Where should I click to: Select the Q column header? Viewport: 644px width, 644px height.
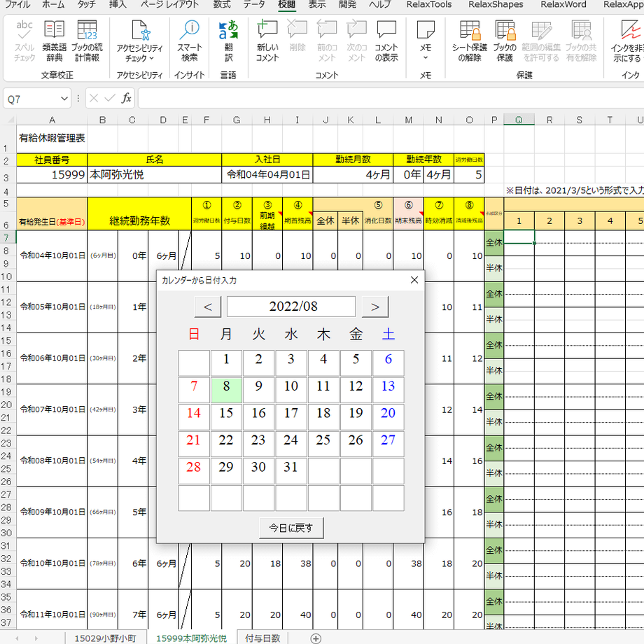tap(519, 120)
